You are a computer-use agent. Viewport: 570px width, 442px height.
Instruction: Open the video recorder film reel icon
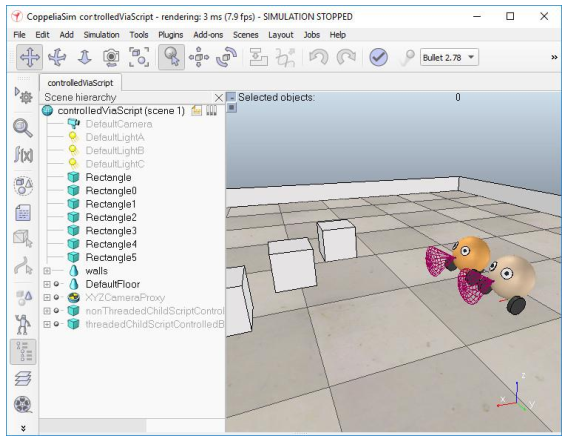coord(23,404)
